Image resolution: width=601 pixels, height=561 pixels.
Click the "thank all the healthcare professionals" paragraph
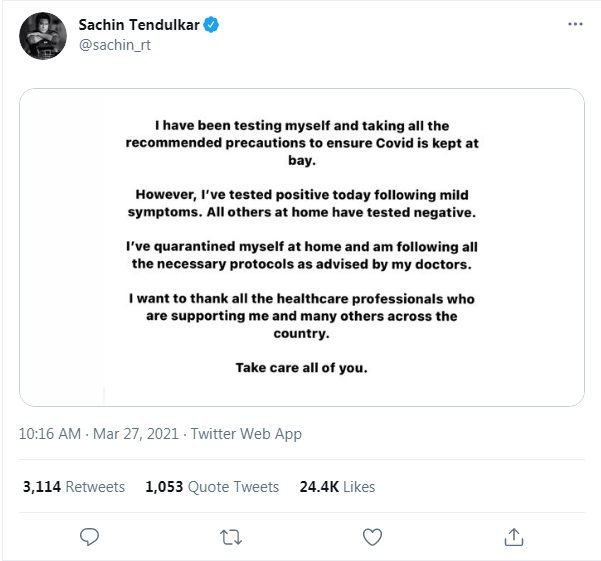pos(302,315)
